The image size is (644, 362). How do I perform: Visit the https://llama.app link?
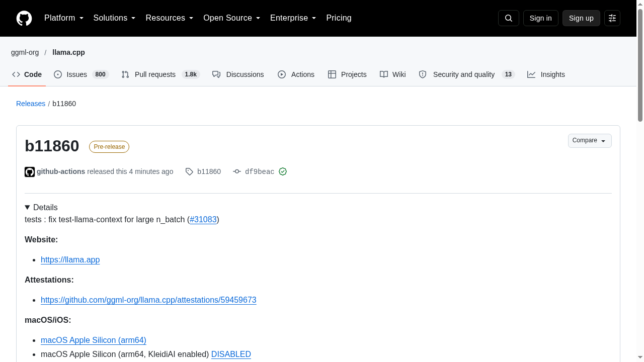point(70,260)
